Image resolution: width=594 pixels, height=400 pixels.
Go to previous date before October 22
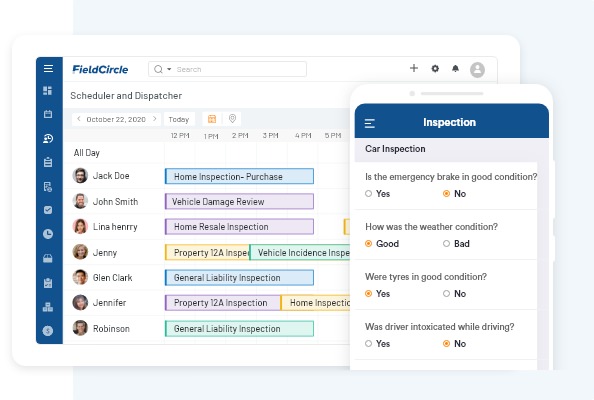(x=78, y=119)
